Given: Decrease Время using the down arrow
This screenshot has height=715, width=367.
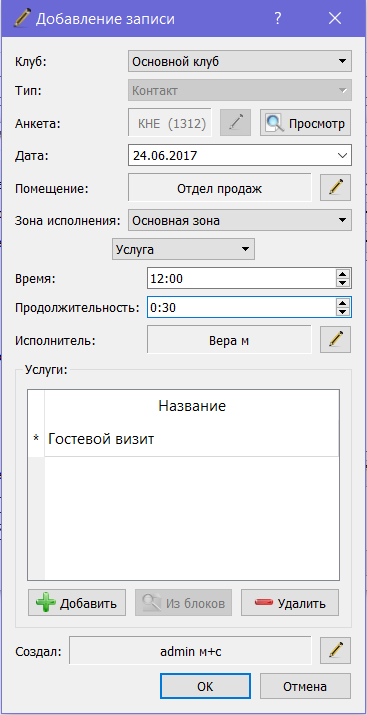Looking at the screenshot, I should click(343, 283).
